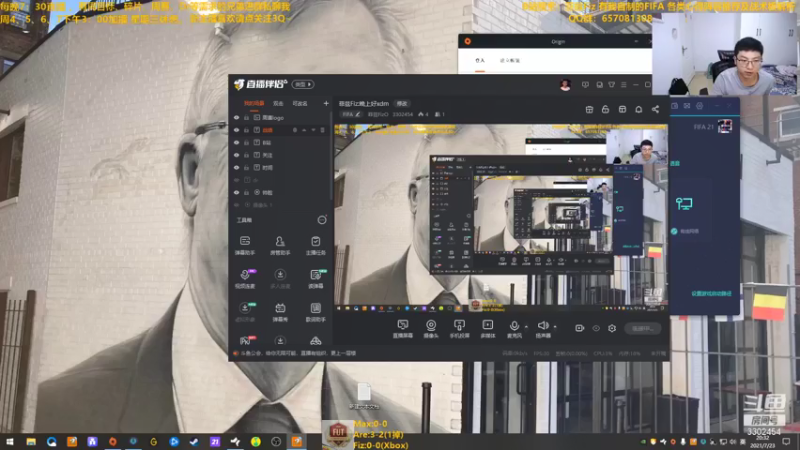
Task: Toggle visibility eye of the selected orange layer
Action: (x=236, y=130)
